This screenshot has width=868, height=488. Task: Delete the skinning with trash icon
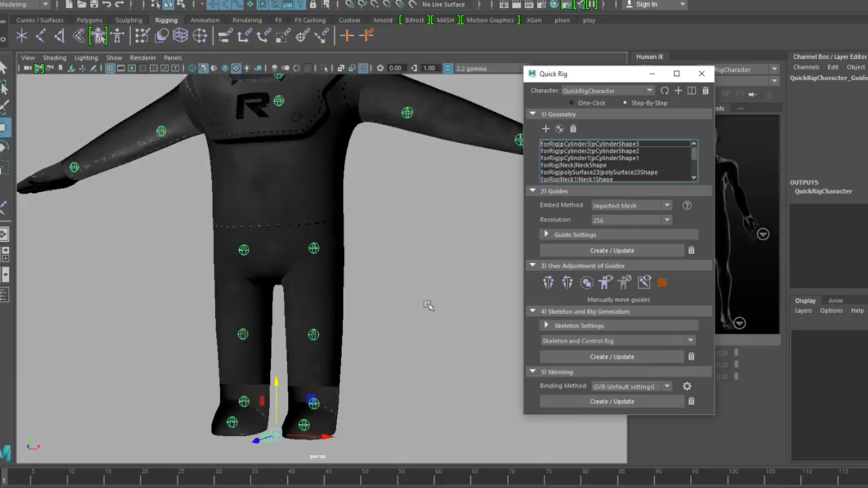click(x=691, y=401)
